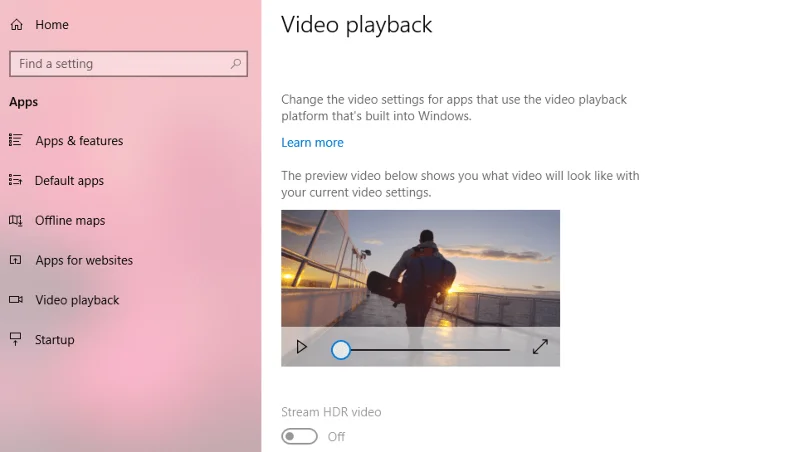Click the video seek slider handle
The image size is (800, 452).
click(341, 349)
